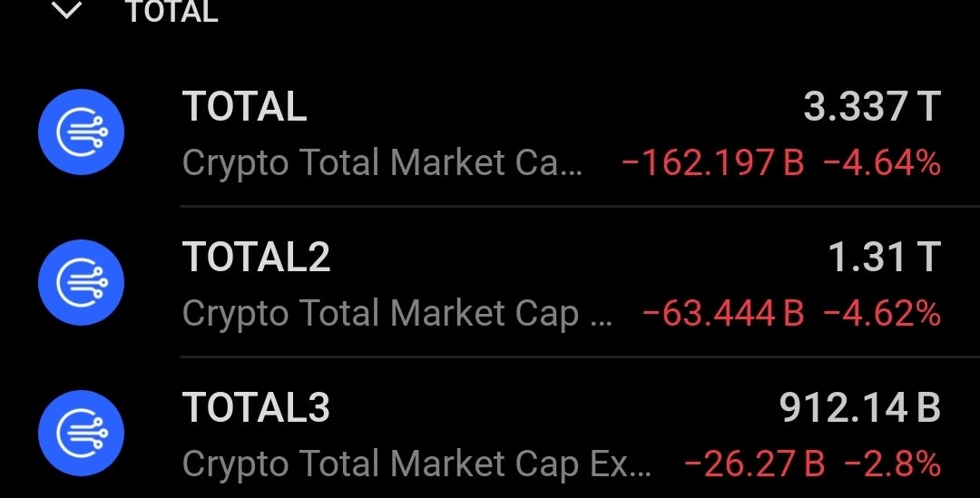Click the blue icon beside TOTAL3
The width and height of the screenshot is (980, 498).
pyautogui.click(x=81, y=434)
